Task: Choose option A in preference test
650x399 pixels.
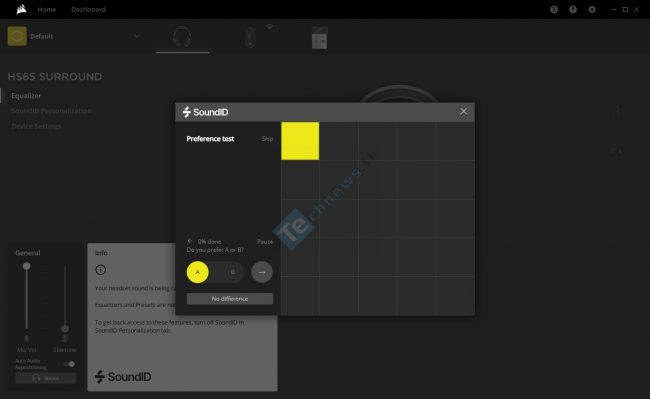Action: tap(198, 272)
